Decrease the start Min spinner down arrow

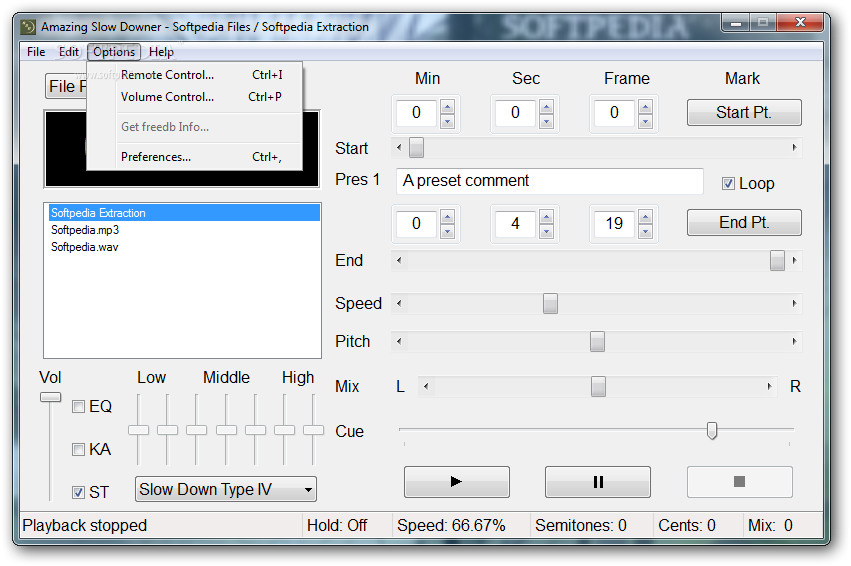[x=447, y=121]
